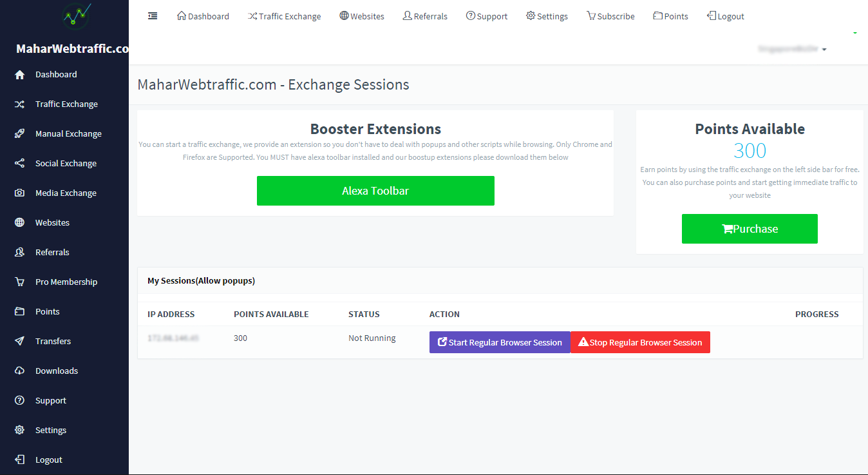Click the cart icon beside Pro Membership

(20, 282)
